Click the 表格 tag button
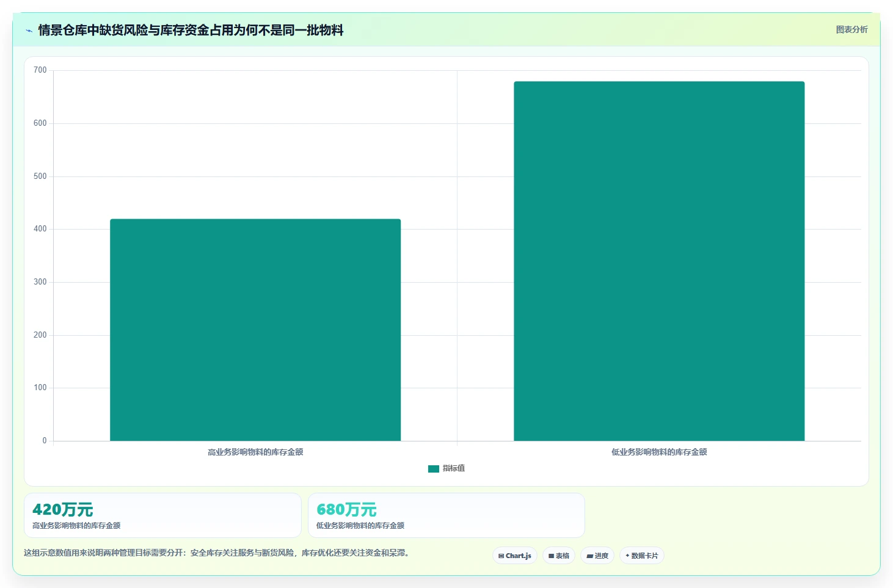Screen dimensions: 893x588 pyautogui.click(x=559, y=556)
